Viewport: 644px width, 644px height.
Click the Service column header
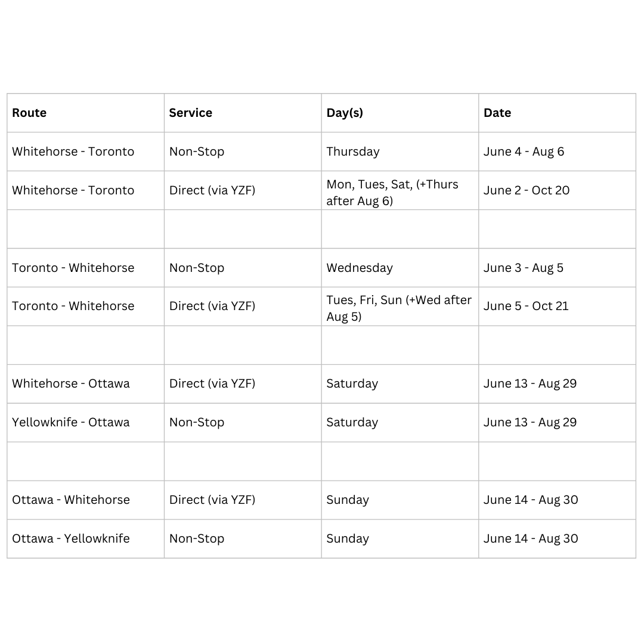(x=190, y=113)
